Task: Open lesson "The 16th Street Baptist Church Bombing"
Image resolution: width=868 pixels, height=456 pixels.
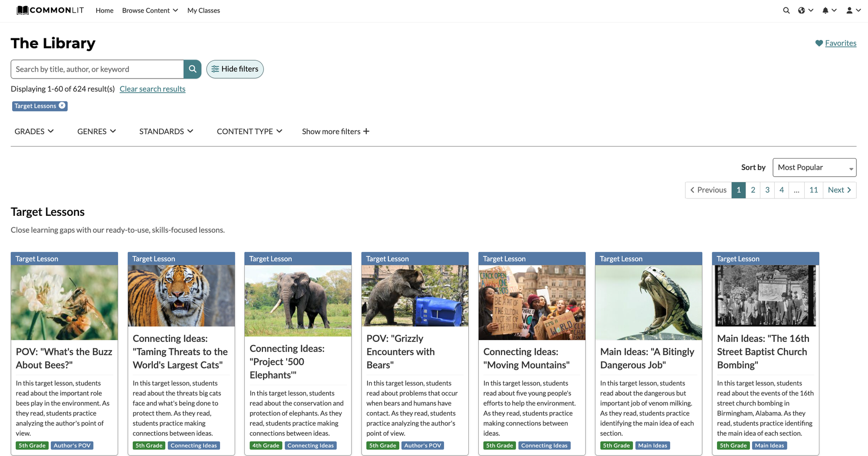Action: pos(763,352)
